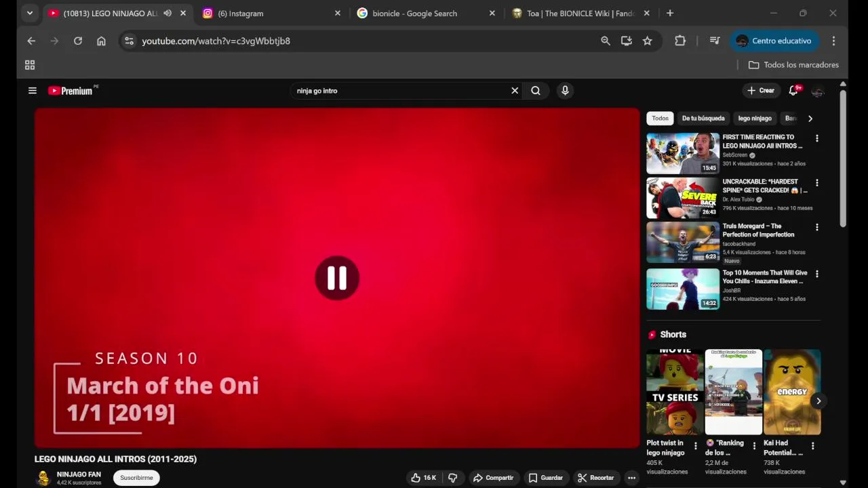The width and height of the screenshot is (868, 488).
Task: Open a new browser tab
Action: (670, 13)
